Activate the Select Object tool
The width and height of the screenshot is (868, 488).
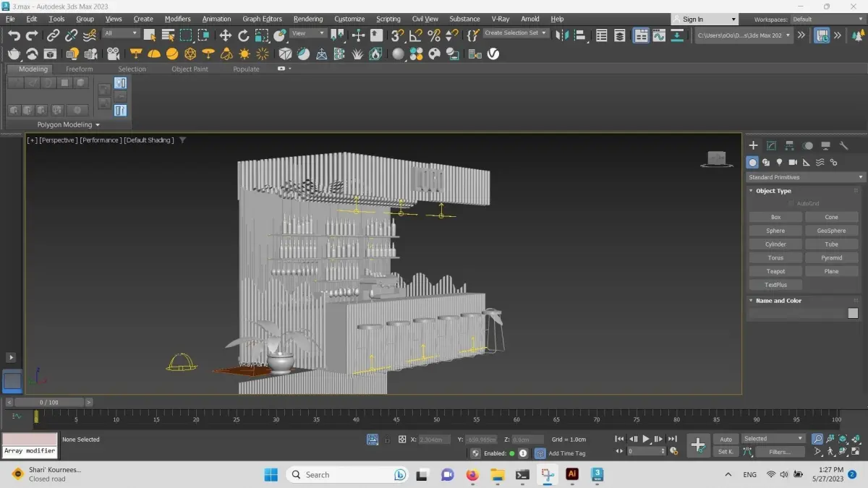point(150,35)
